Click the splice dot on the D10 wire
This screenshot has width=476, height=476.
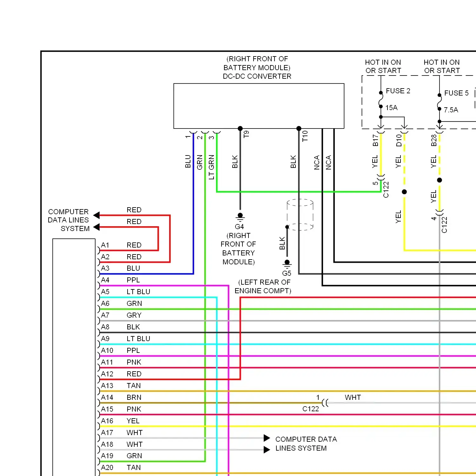tap(404, 192)
